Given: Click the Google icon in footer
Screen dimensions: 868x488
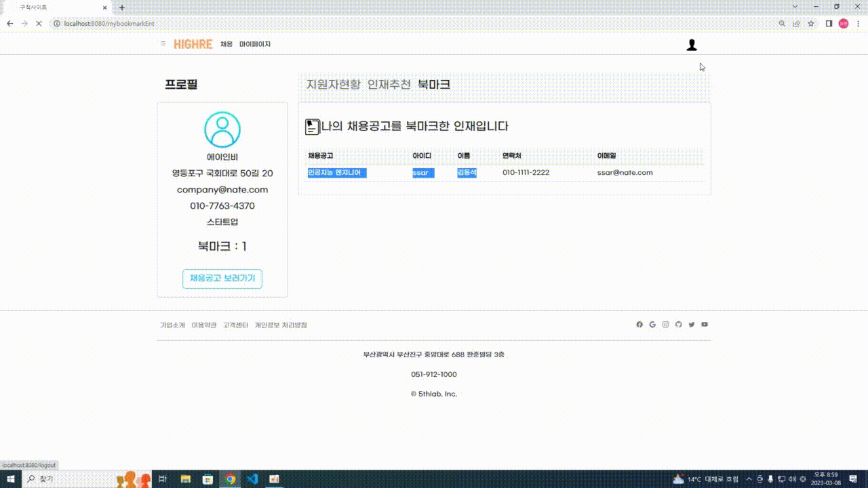Looking at the screenshot, I should 652,325.
